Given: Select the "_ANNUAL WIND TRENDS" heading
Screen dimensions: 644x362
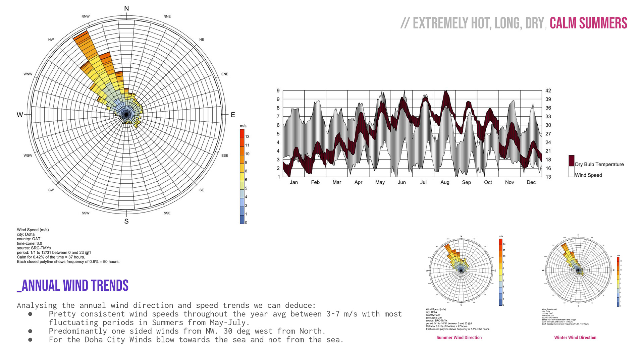Looking at the screenshot, I should [73, 286].
